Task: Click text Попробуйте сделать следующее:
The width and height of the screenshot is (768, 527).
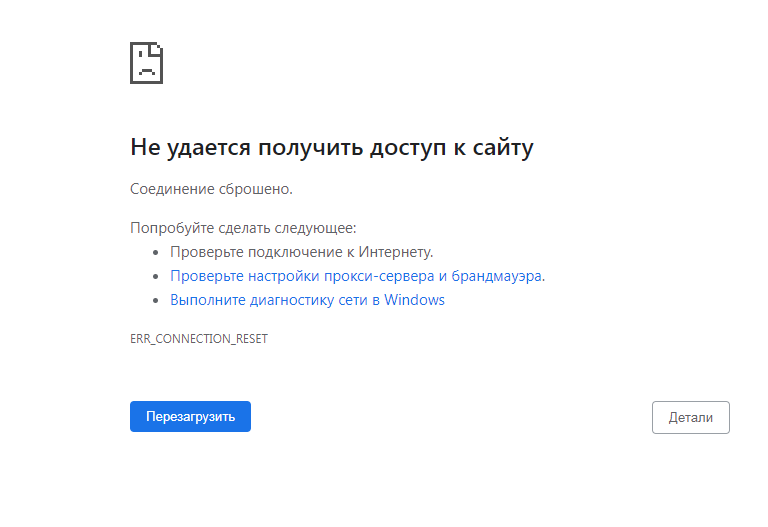Action: point(243,228)
